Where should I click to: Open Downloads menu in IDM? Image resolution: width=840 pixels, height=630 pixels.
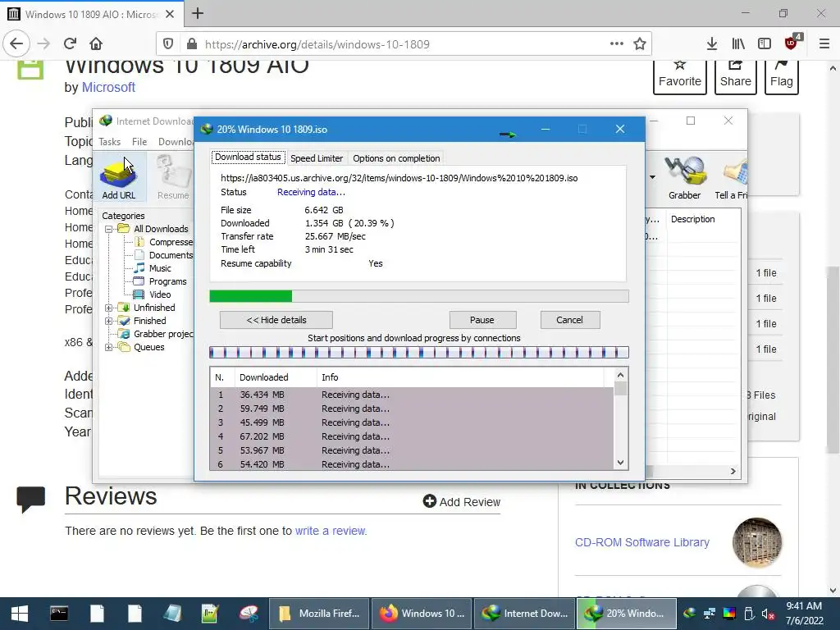(x=176, y=142)
